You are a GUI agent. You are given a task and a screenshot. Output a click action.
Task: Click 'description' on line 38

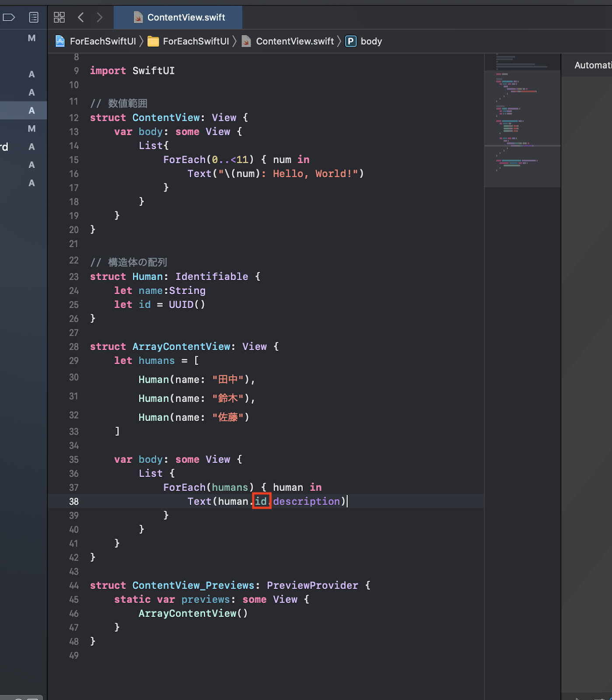tap(306, 501)
